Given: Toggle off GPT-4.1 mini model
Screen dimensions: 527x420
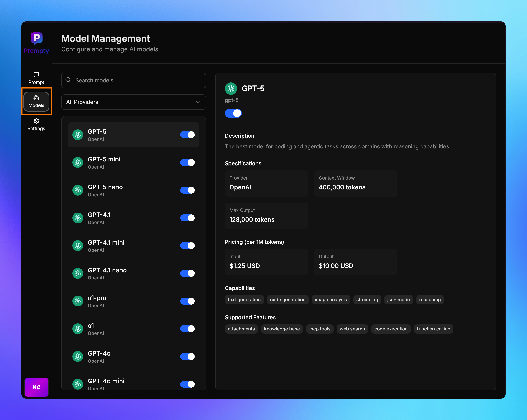Looking at the screenshot, I should (187, 246).
